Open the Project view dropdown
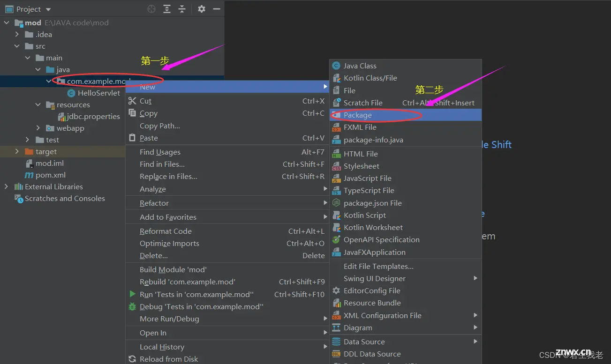Viewport: 611px width, 364px height. point(48,9)
